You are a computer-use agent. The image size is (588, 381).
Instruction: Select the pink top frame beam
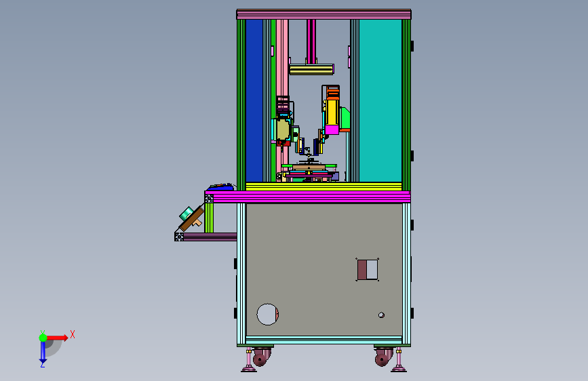[324, 15]
